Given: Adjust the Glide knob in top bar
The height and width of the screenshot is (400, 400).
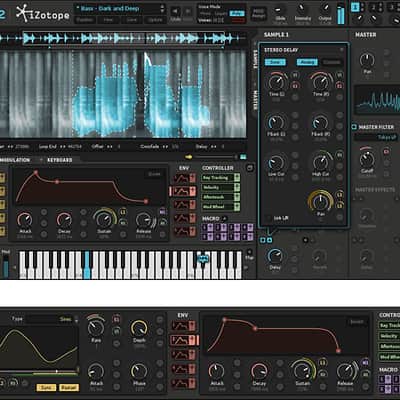Looking at the screenshot, I should (x=280, y=10).
